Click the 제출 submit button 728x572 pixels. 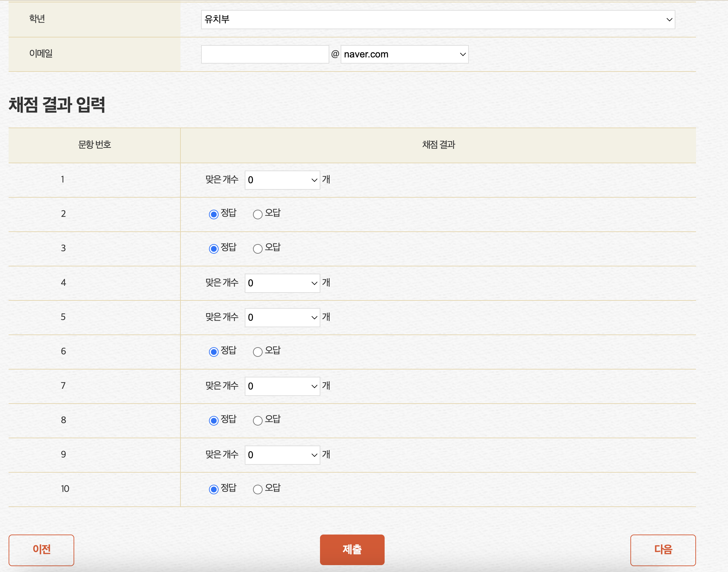(x=352, y=549)
